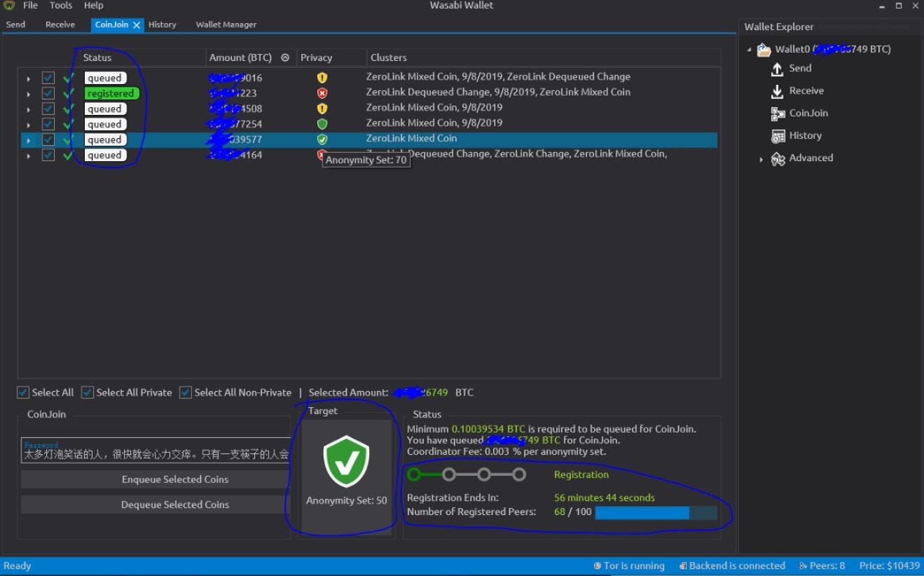Screen dimensions: 924x576
Task: Switch to the History tab
Action: click(163, 25)
